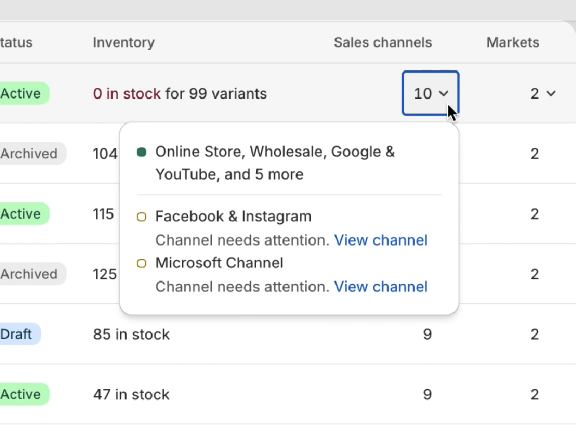Click the Archived badge in the 125 row
Screen dimensions: 576x440
point(32,274)
